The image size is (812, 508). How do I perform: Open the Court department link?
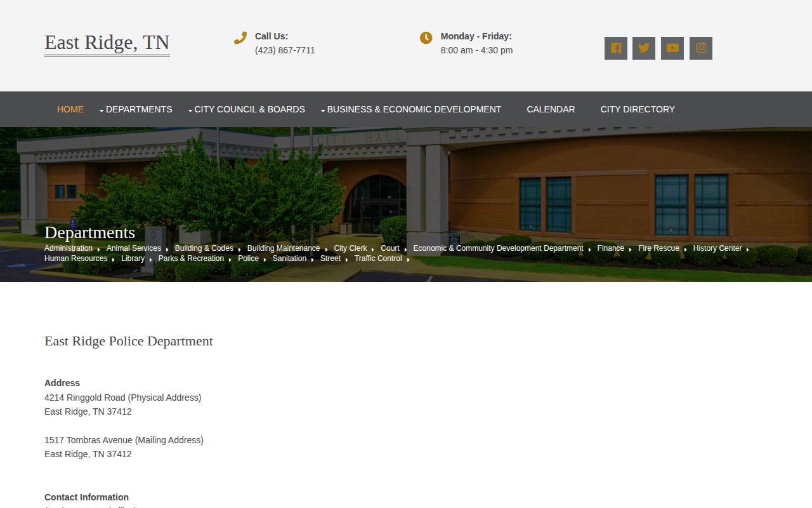390,248
